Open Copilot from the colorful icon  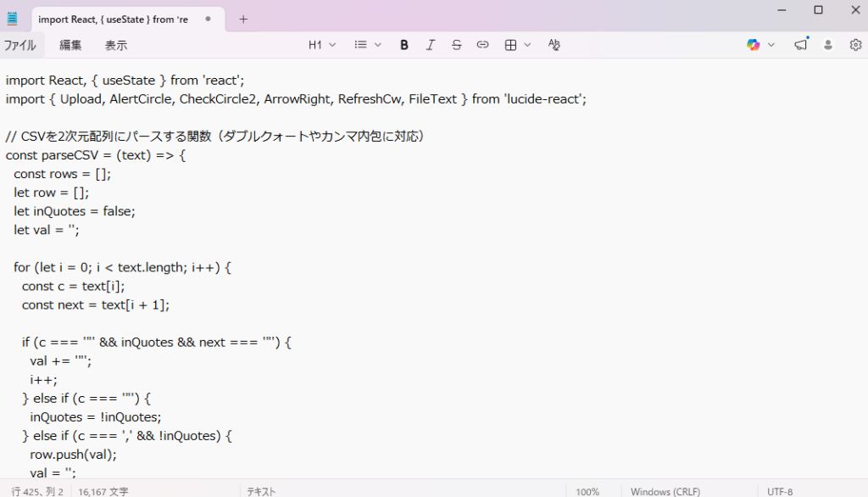[754, 45]
